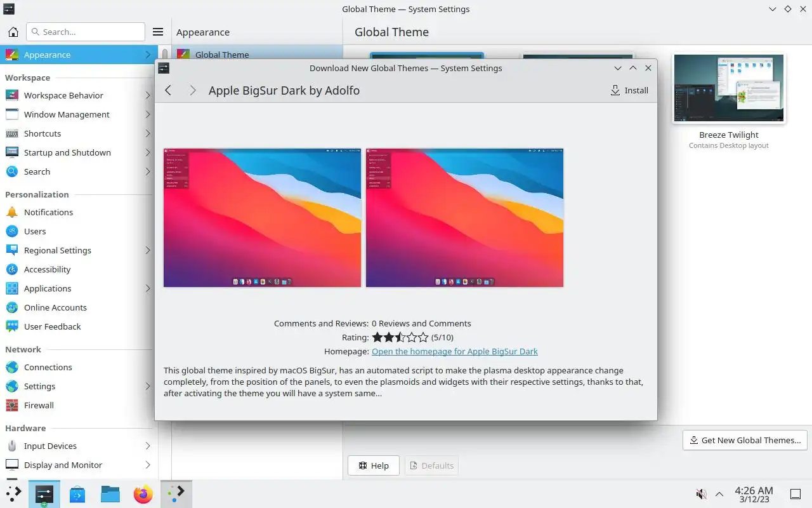Click the Regional Settings icon
The height and width of the screenshot is (508, 812).
tap(12, 250)
